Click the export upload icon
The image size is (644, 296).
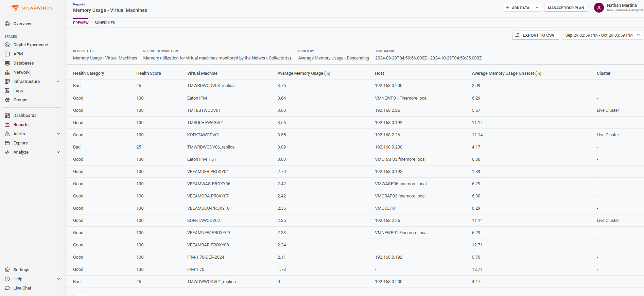pos(518,35)
